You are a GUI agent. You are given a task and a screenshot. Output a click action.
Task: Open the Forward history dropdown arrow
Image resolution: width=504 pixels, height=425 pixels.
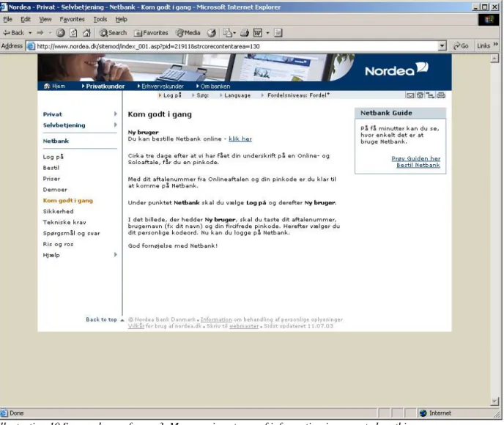click(50, 33)
